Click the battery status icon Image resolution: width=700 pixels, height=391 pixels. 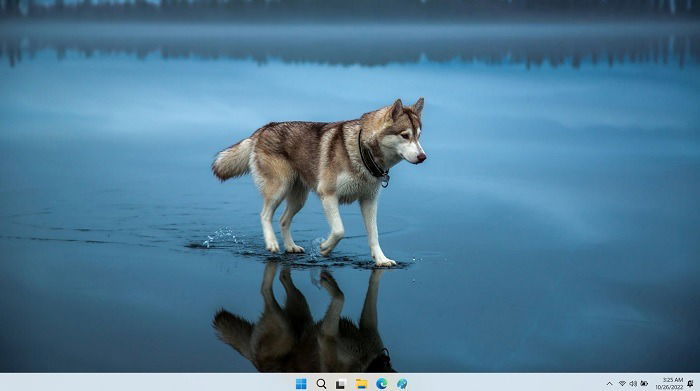pyautogui.click(x=644, y=383)
